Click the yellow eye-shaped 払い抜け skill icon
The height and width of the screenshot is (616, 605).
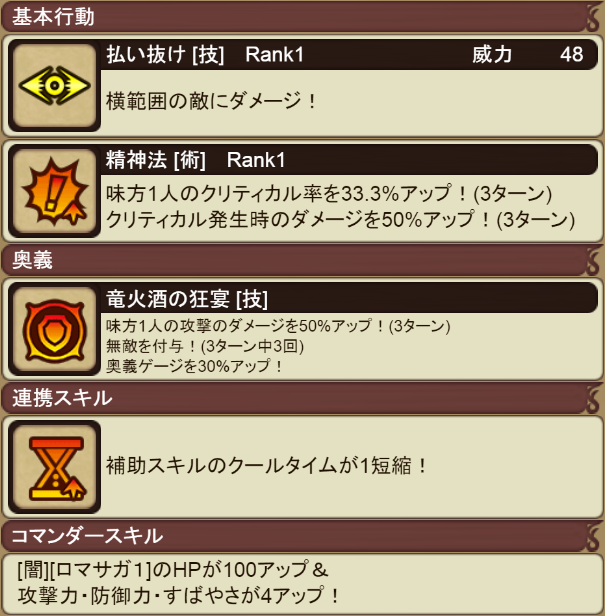[55, 85]
